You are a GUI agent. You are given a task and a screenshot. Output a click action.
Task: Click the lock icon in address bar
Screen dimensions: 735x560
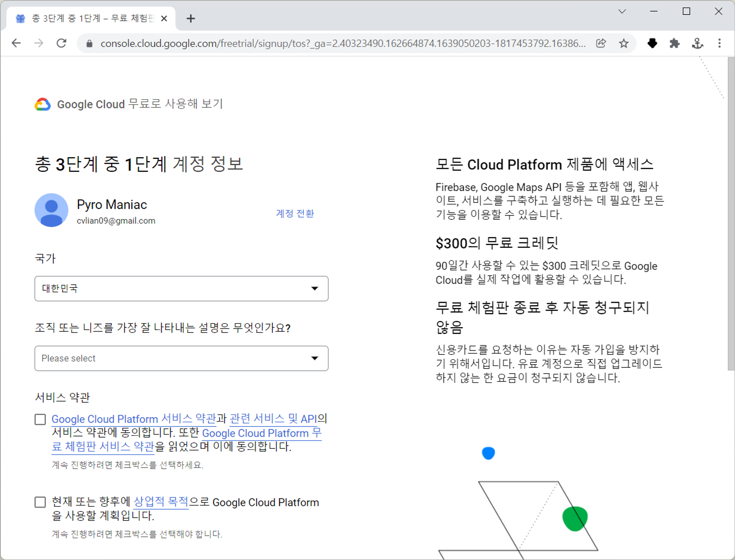click(89, 44)
